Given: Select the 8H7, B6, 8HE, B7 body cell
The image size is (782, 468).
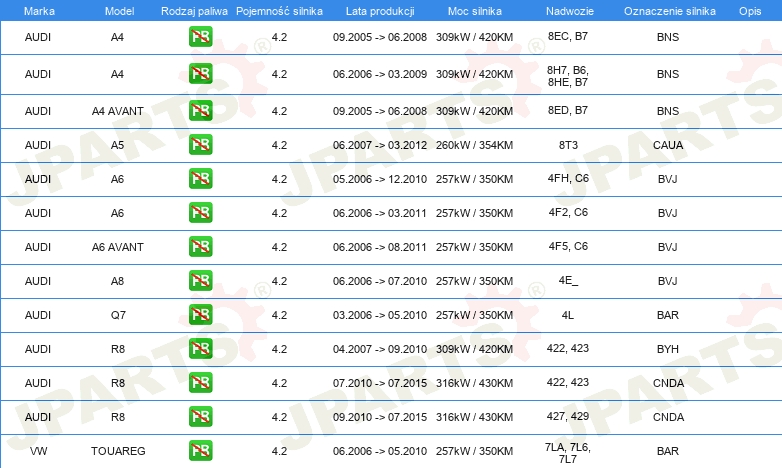Looking at the screenshot, I should [568, 76].
